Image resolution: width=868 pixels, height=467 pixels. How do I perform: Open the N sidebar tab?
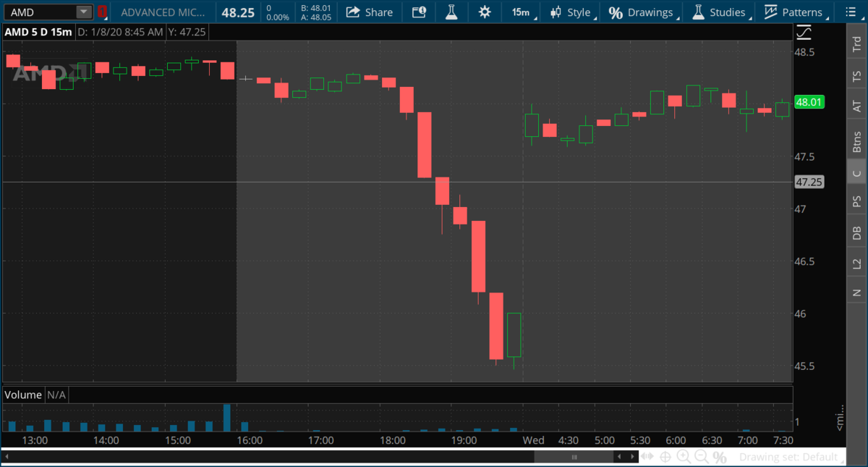tap(856, 293)
